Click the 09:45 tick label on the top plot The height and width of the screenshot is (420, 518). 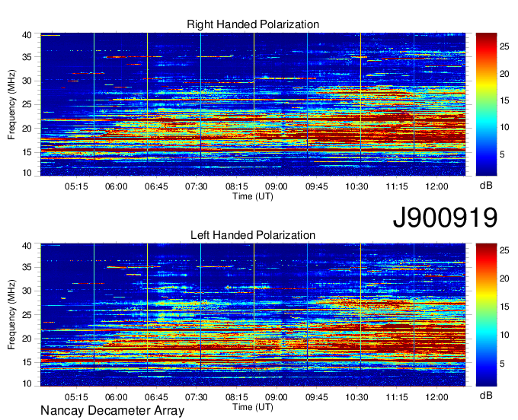point(316,186)
